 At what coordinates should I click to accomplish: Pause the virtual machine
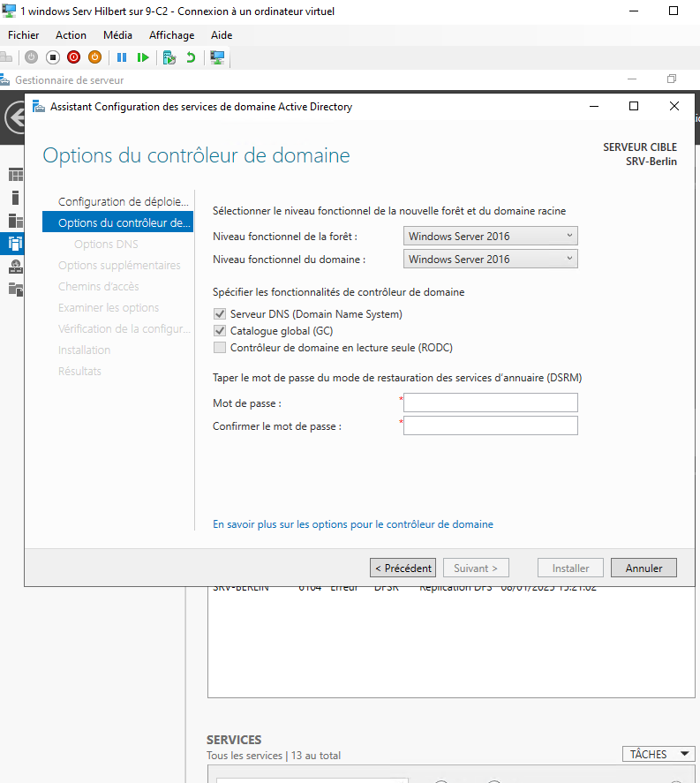122,57
